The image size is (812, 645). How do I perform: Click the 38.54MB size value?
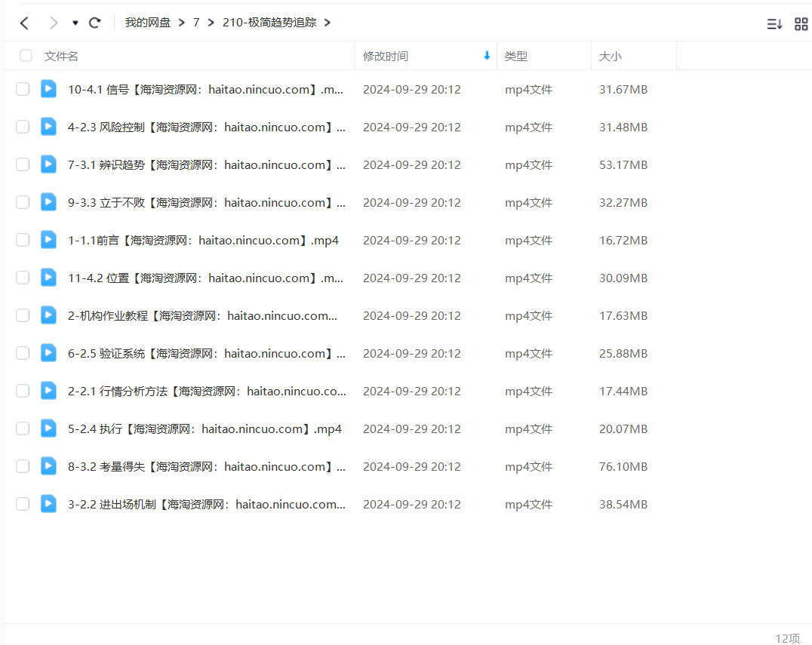tap(623, 504)
